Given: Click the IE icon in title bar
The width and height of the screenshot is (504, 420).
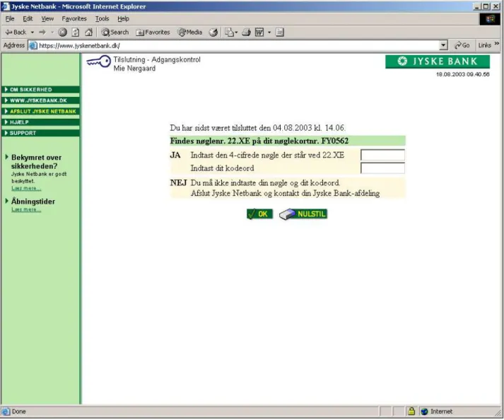Looking at the screenshot, I should click(x=6, y=6).
